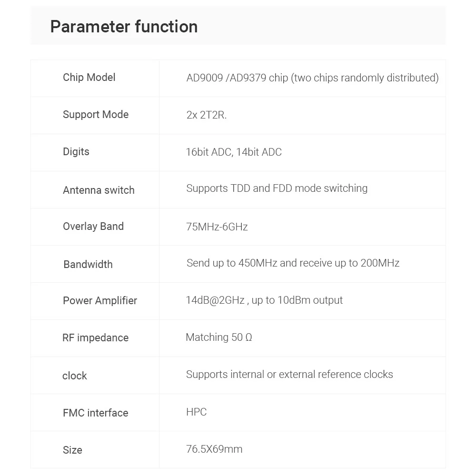The height and width of the screenshot is (476, 476).
Task: Click the reference clocks description text
Action: tap(289, 375)
